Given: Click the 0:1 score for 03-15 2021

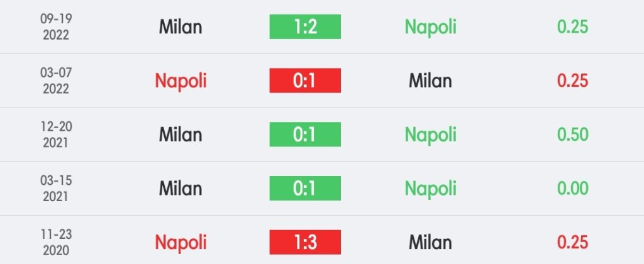Looking at the screenshot, I should pos(305,188).
